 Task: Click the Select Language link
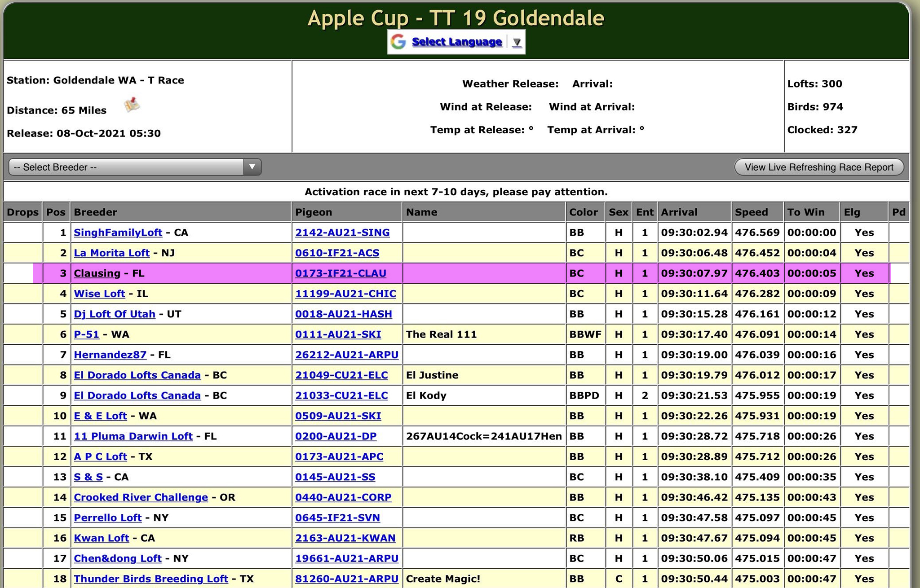click(x=456, y=42)
